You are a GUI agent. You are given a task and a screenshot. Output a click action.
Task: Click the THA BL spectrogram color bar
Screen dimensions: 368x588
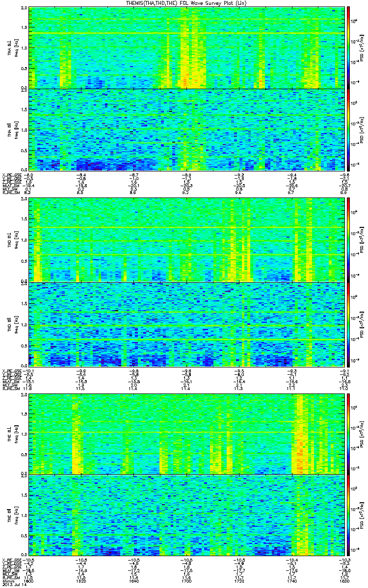(348, 47)
